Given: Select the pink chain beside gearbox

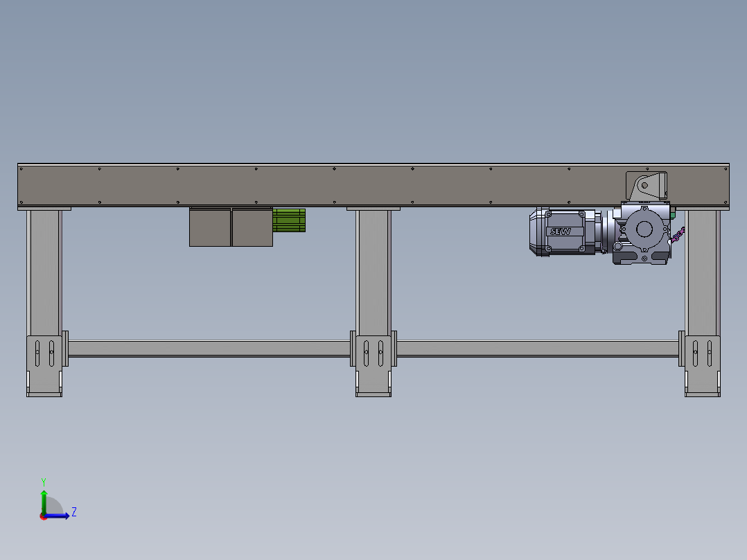Looking at the screenshot, I should point(678,235).
